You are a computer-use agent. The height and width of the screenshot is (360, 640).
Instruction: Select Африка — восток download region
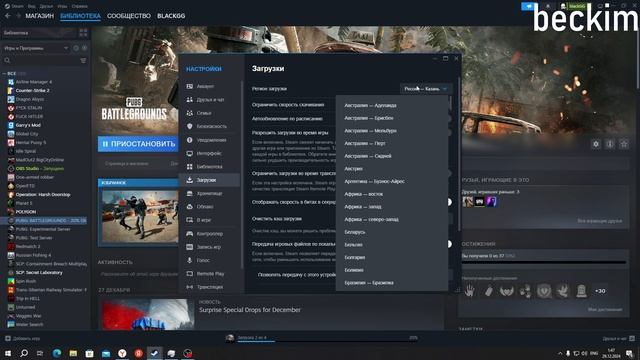click(363, 194)
